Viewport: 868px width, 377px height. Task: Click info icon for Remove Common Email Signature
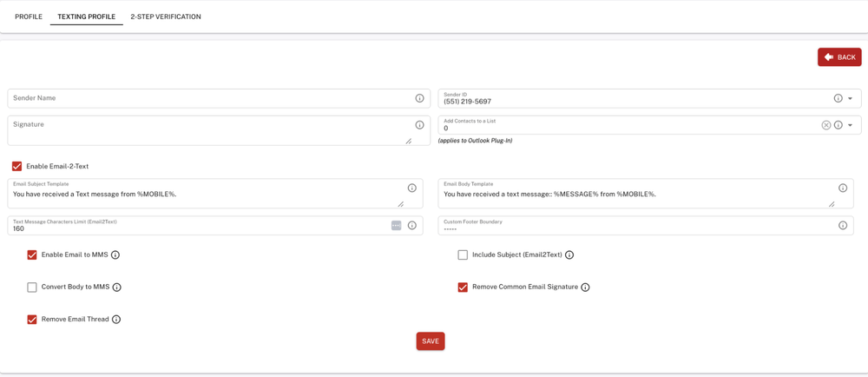585,288
